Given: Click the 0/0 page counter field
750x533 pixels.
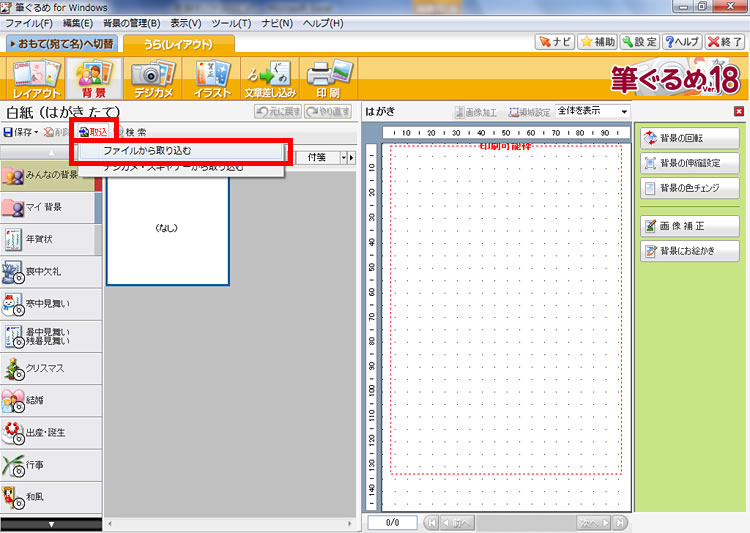Looking at the screenshot, I should pos(392,523).
